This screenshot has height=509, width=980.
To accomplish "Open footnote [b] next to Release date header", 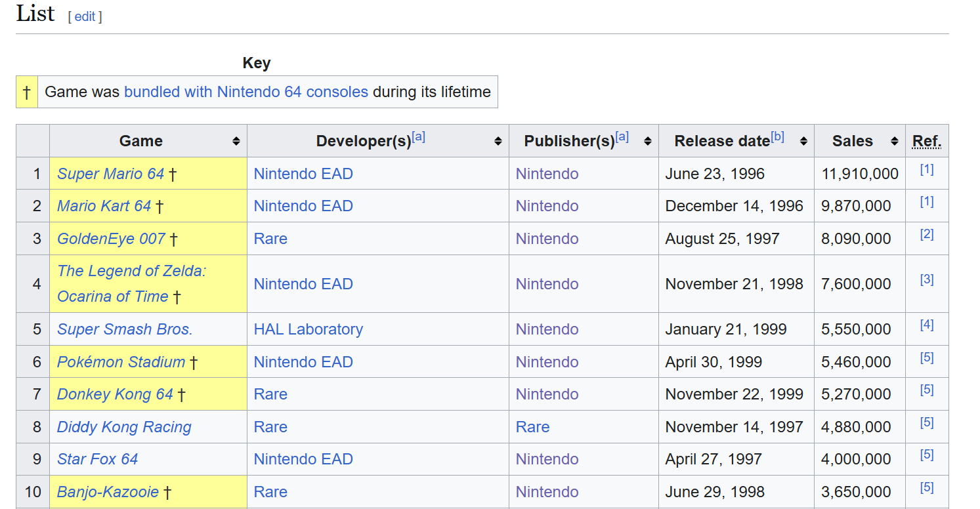I will point(777,137).
